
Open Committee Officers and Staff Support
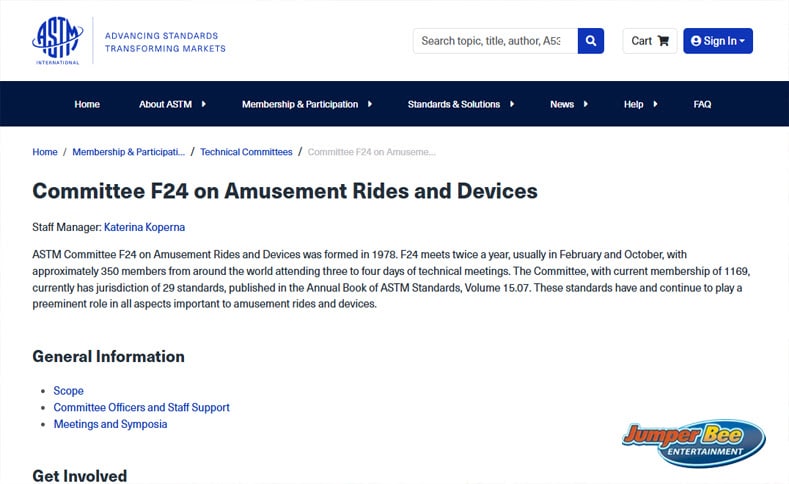click(x=141, y=408)
